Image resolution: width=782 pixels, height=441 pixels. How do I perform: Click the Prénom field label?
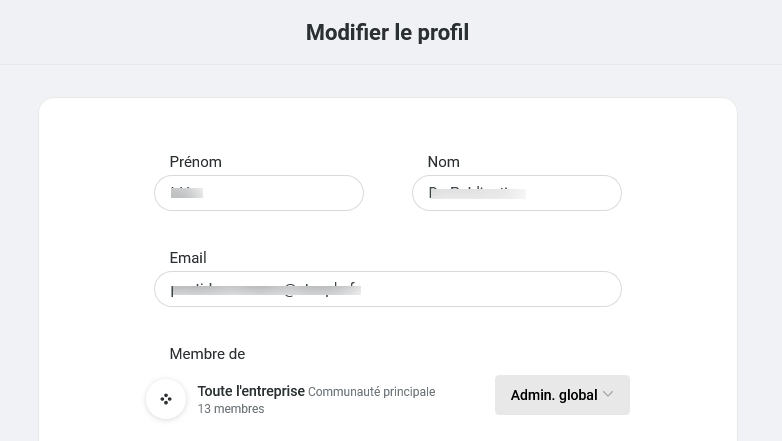[196, 162]
